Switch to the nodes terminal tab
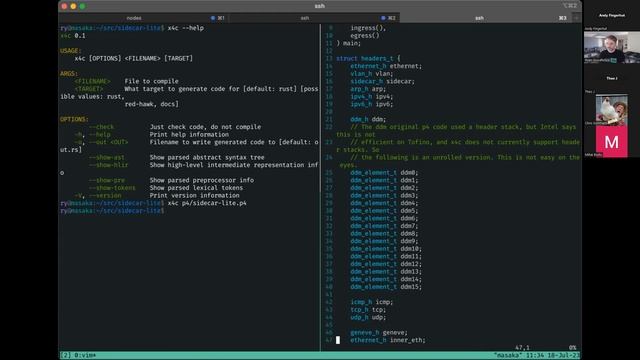Image resolution: width=640 pixels, height=360 pixels. (x=143, y=18)
